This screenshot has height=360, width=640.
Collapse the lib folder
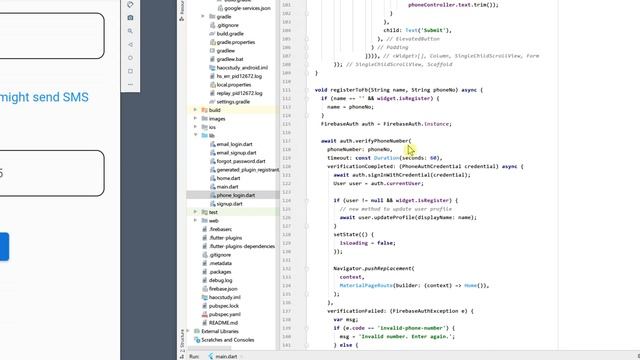tap(195, 135)
